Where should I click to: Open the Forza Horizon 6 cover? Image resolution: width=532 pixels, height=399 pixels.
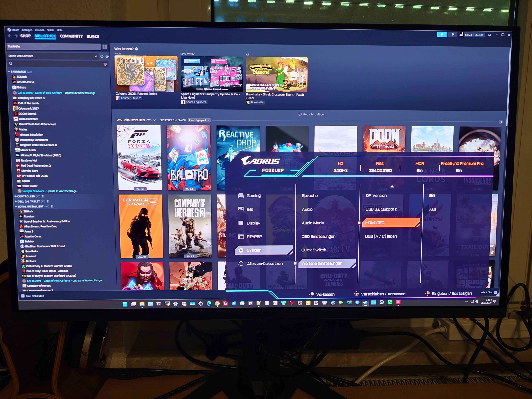(x=140, y=158)
